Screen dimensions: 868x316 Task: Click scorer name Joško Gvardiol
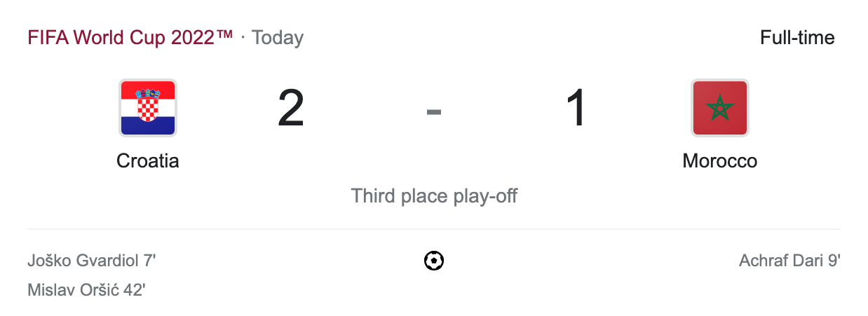[83, 261]
